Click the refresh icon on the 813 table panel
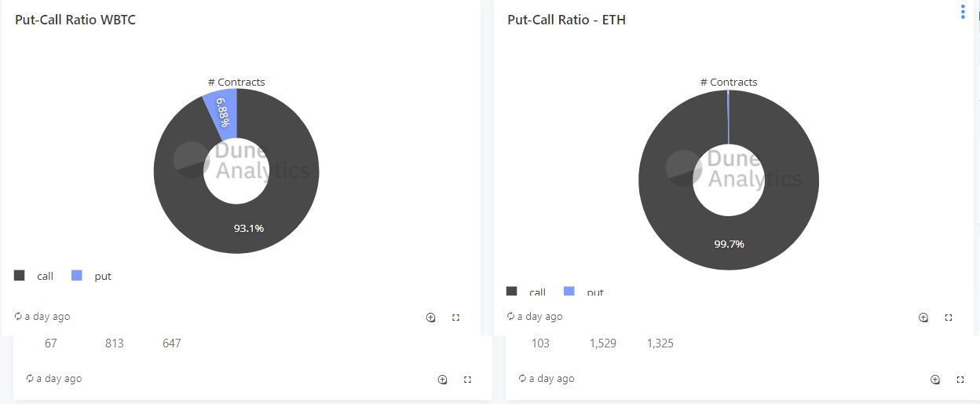Image resolution: width=980 pixels, height=404 pixels. click(30, 378)
